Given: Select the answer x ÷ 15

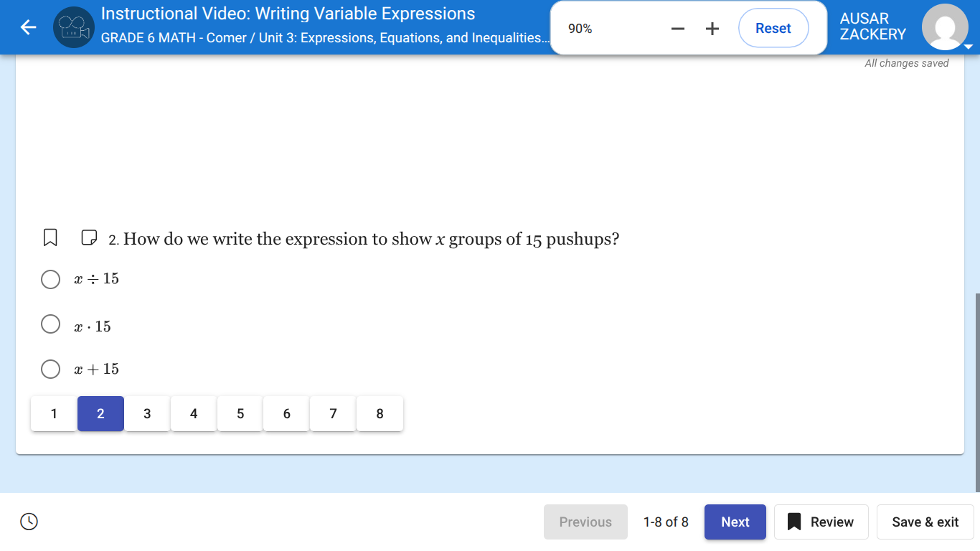Looking at the screenshot, I should [50, 279].
